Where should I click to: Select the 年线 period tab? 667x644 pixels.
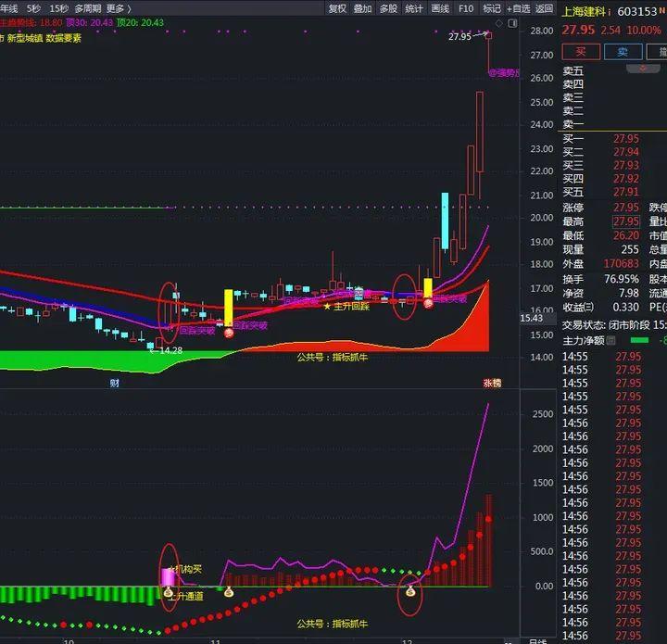[x=9, y=8]
